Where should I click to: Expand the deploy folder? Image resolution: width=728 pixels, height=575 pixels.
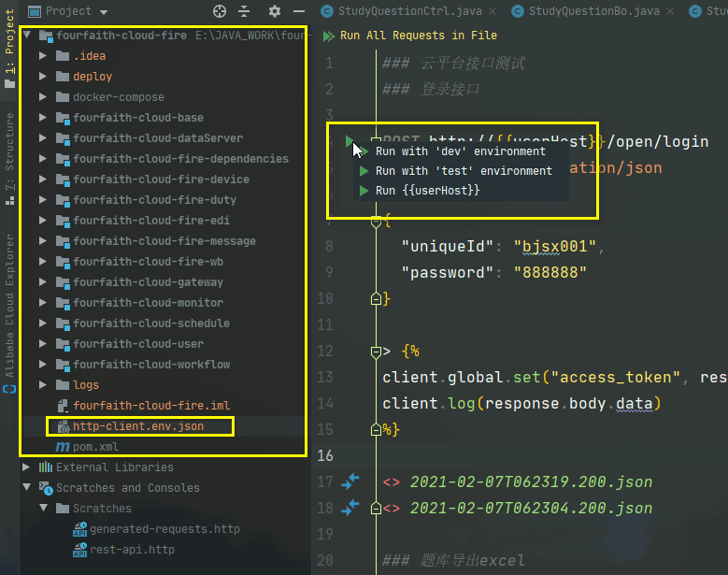click(x=43, y=76)
